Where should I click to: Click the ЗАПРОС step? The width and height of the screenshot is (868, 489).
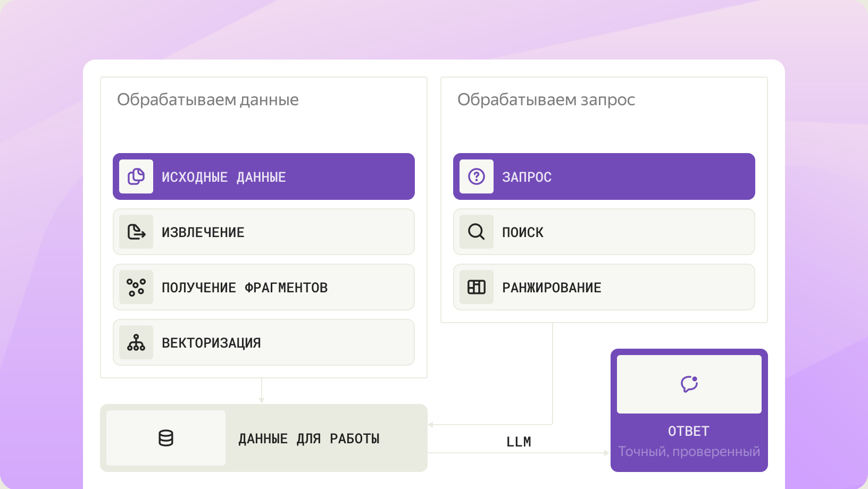(604, 176)
